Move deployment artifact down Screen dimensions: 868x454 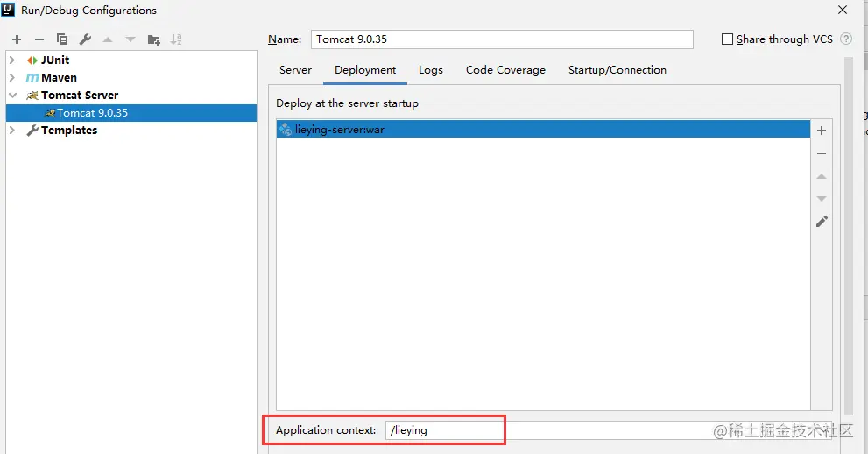822,199
